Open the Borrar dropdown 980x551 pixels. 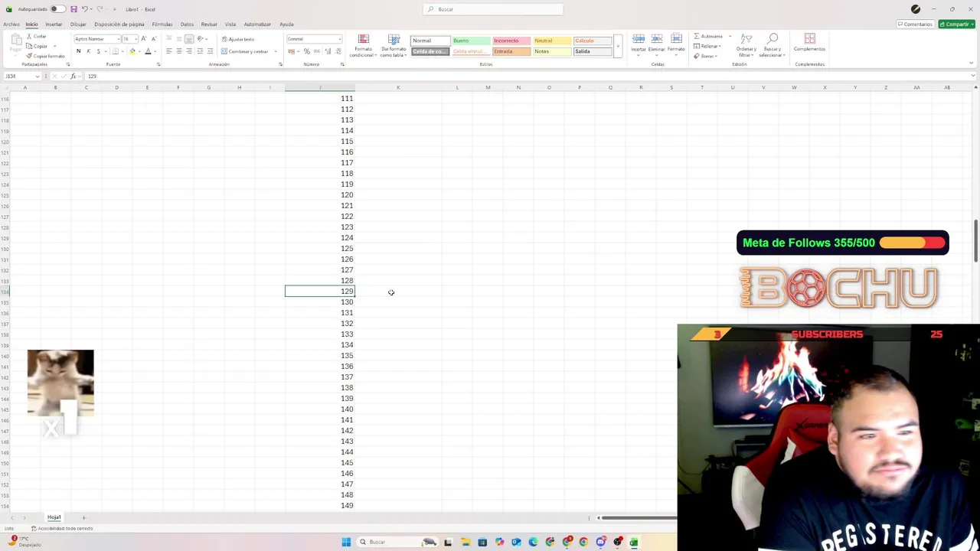coord(705,56)
